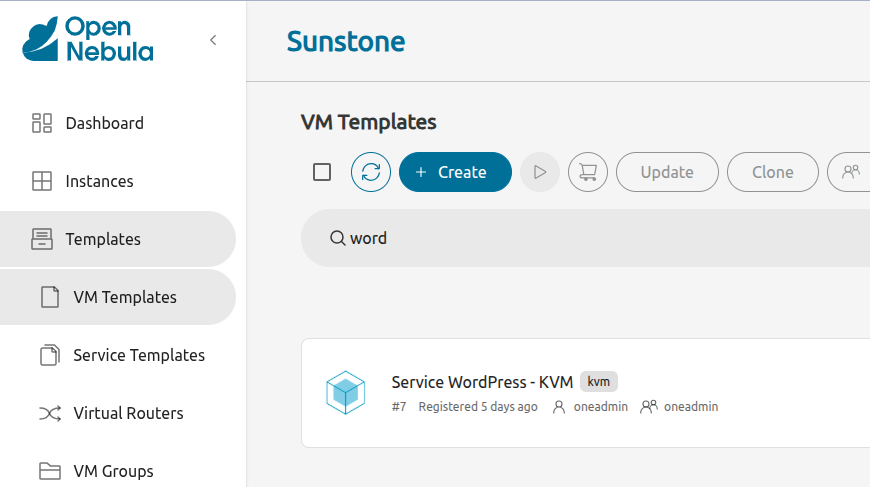Click into the search field containing 'word'
Image resolution: width=870 pixels, height=487 pixels.
click(600, 238)
